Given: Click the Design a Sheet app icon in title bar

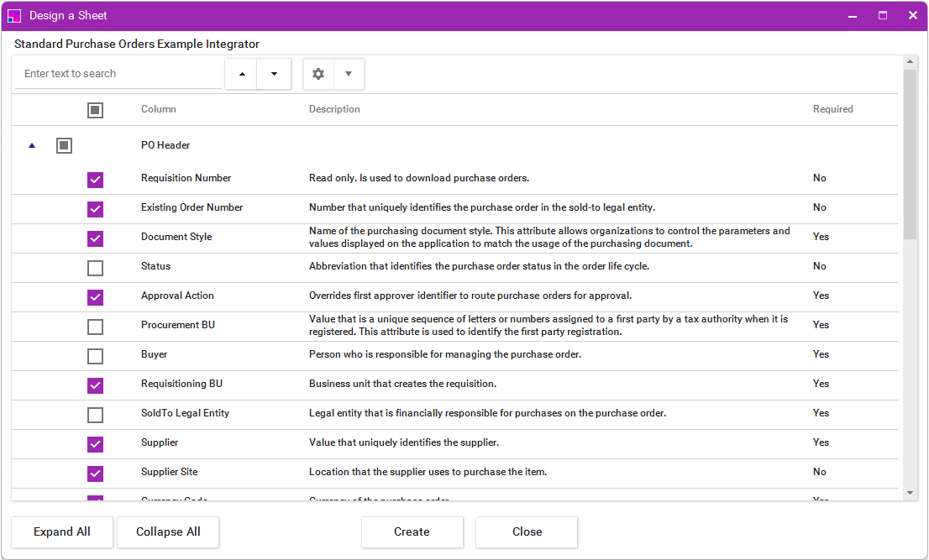Looking at the screenshot, I should click(14, 16).
